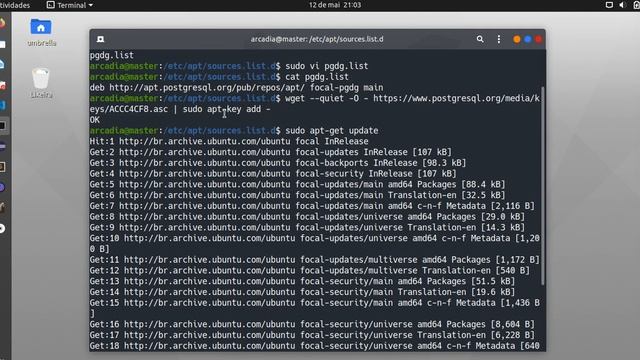Click the 'cat pgdg.list' command
Image resolution: width=640 pixels, height=360 pixels.
317,77
